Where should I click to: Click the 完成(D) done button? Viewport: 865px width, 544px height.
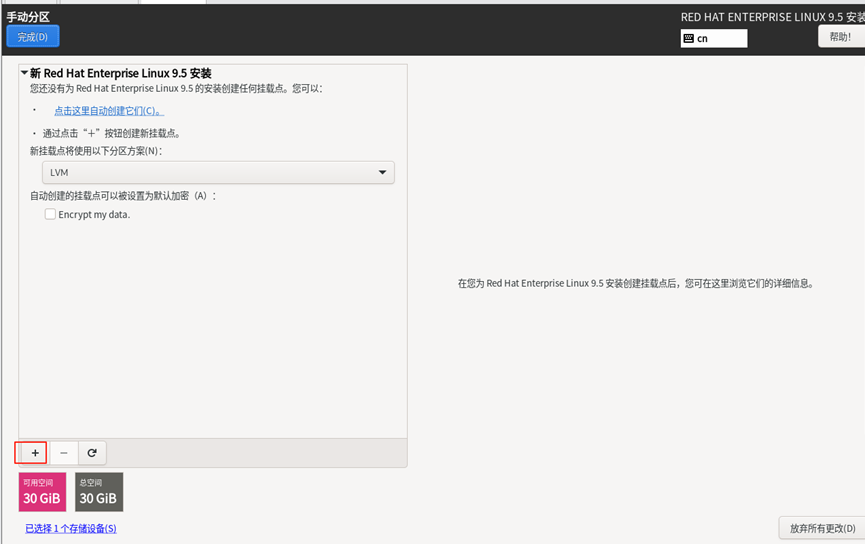pos(33,37)
